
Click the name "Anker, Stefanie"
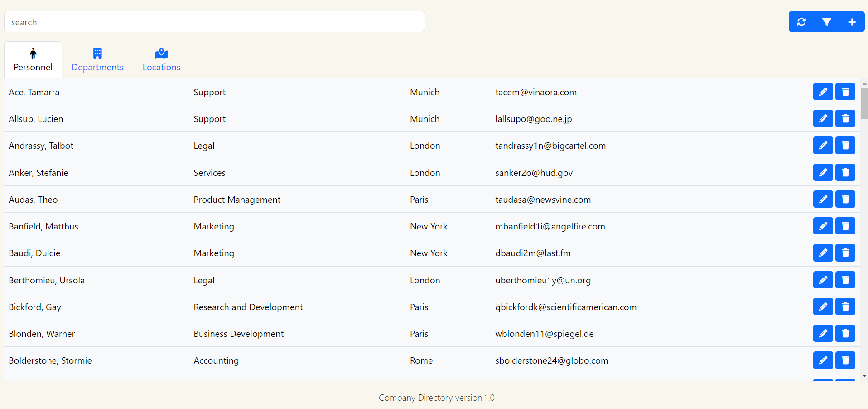coord(39,173)
